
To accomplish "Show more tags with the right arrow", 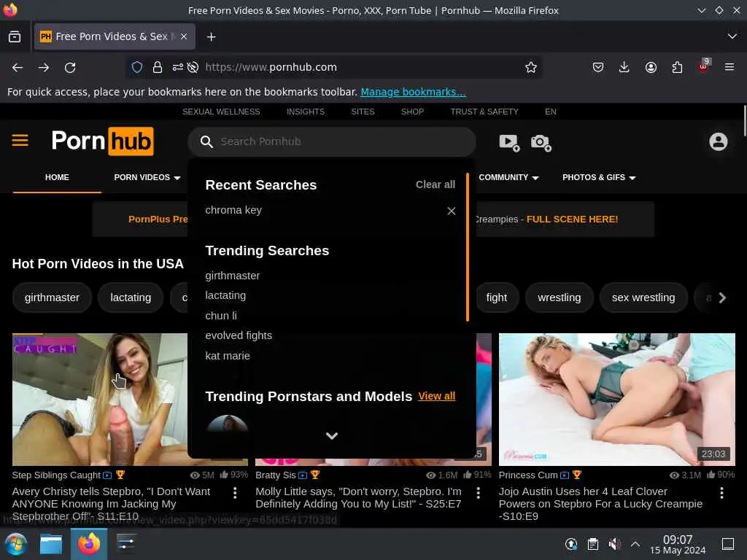I will tap(722, 297).
